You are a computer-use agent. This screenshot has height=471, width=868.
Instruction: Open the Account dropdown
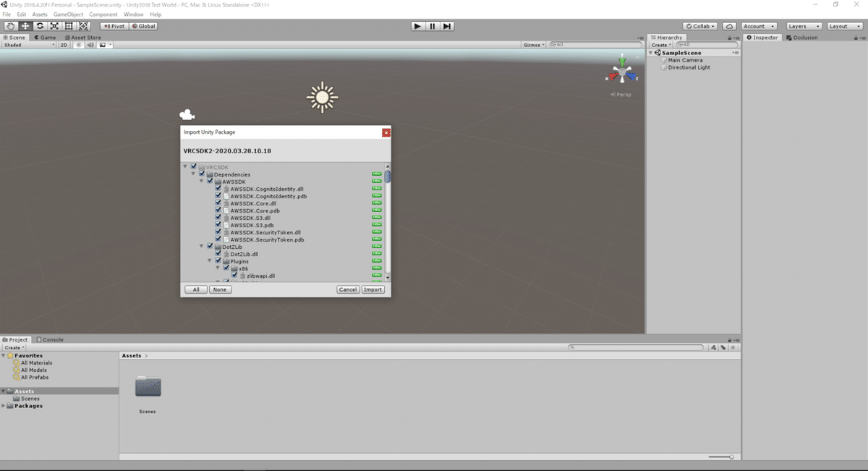759,26
